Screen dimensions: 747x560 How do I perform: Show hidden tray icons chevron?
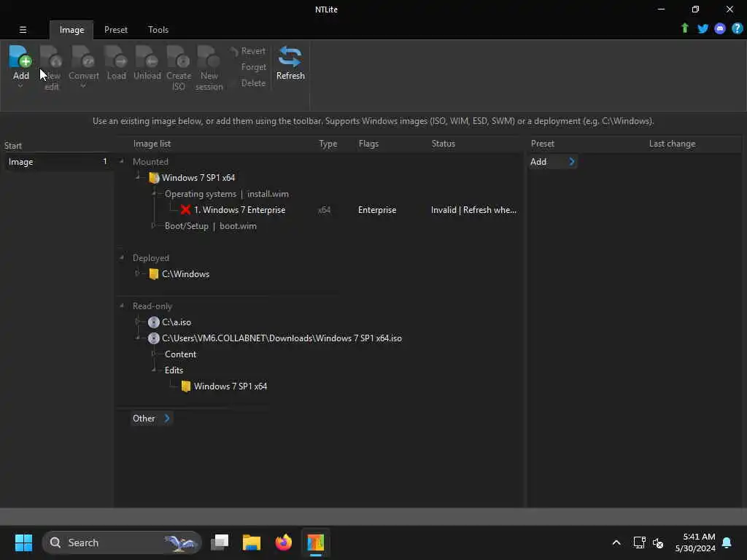click(616, 542)
